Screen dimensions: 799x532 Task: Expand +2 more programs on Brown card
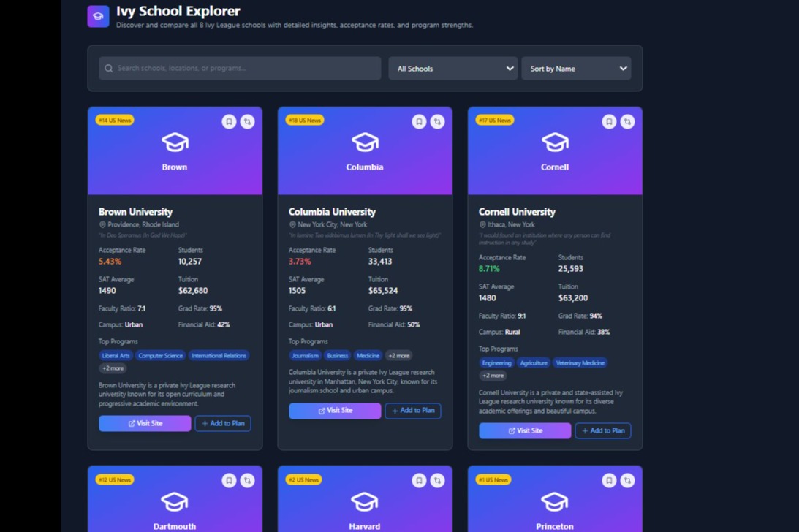113,368
